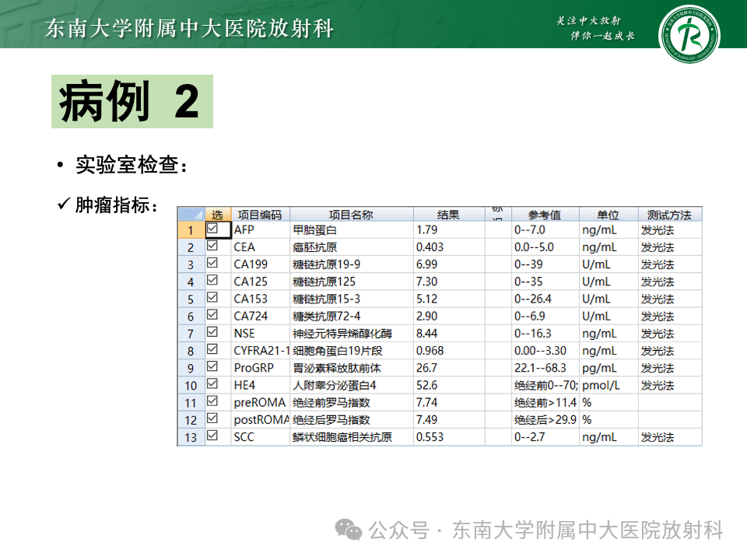Toggle the CA153 row checkbox
747x560 pixels.
(x=212, y=297)
